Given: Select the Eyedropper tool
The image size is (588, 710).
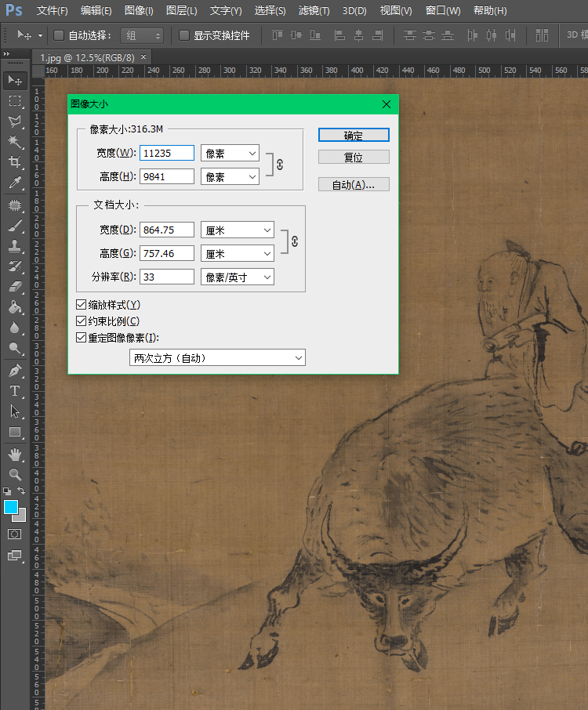Looking at the screenshot, I should point(15,183).
